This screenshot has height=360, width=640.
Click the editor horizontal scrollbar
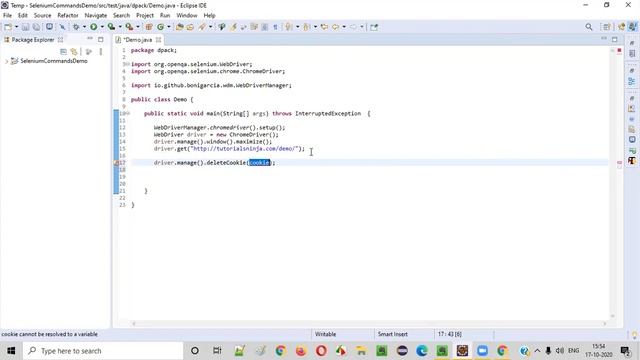[369, 324]
